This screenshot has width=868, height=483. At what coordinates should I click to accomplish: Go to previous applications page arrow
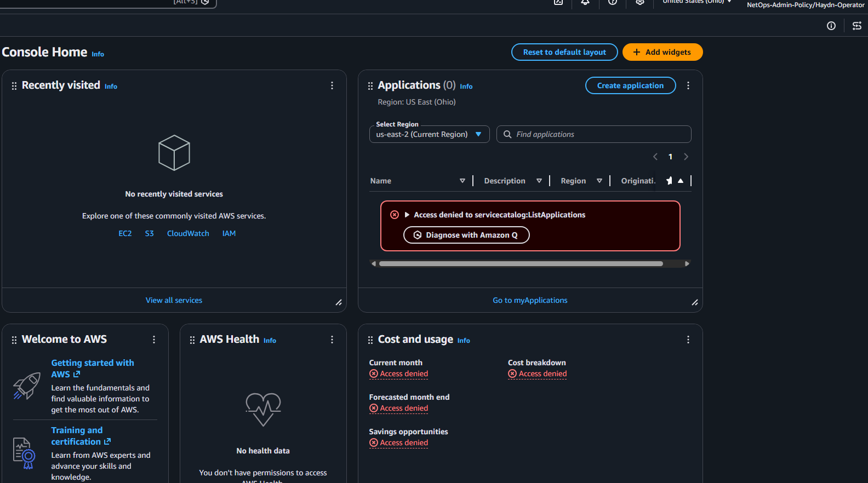[x=655, y=157]
